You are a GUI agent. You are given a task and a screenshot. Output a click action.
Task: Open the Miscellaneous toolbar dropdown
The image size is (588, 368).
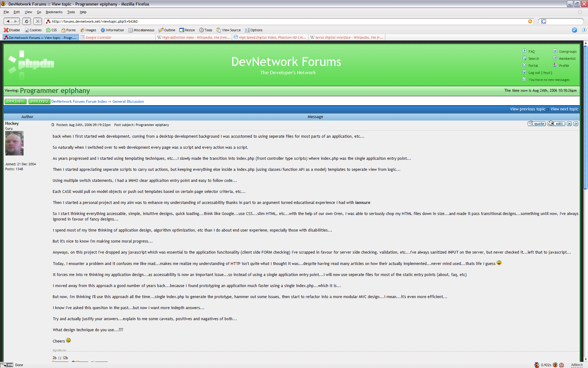pyautogui.click(x=141, y=30)
